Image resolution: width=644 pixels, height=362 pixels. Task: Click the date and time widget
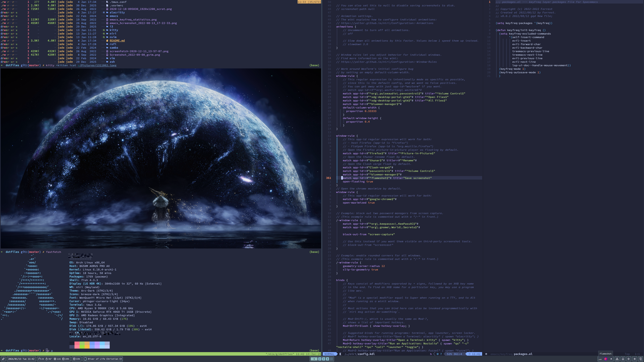click(x=21, y=359)
